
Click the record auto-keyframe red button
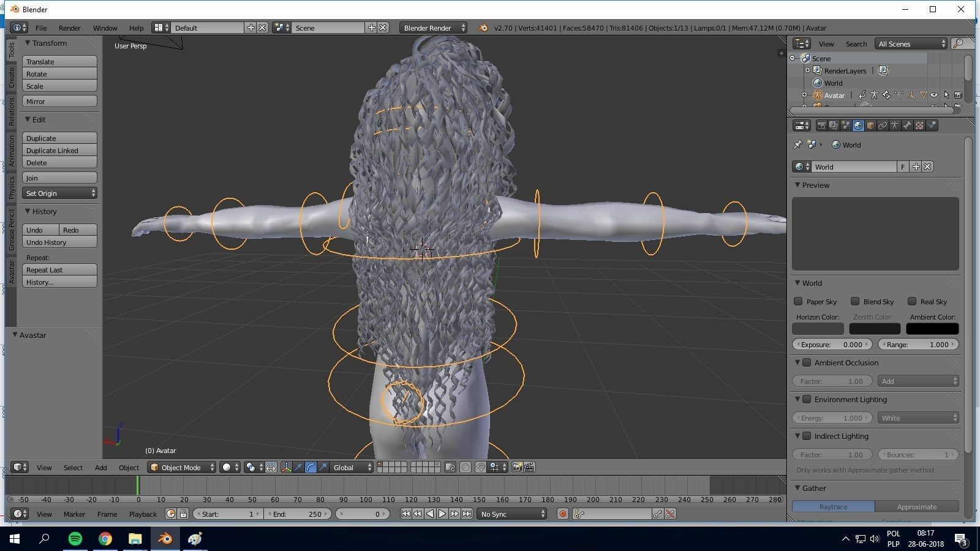coord(562,514)
